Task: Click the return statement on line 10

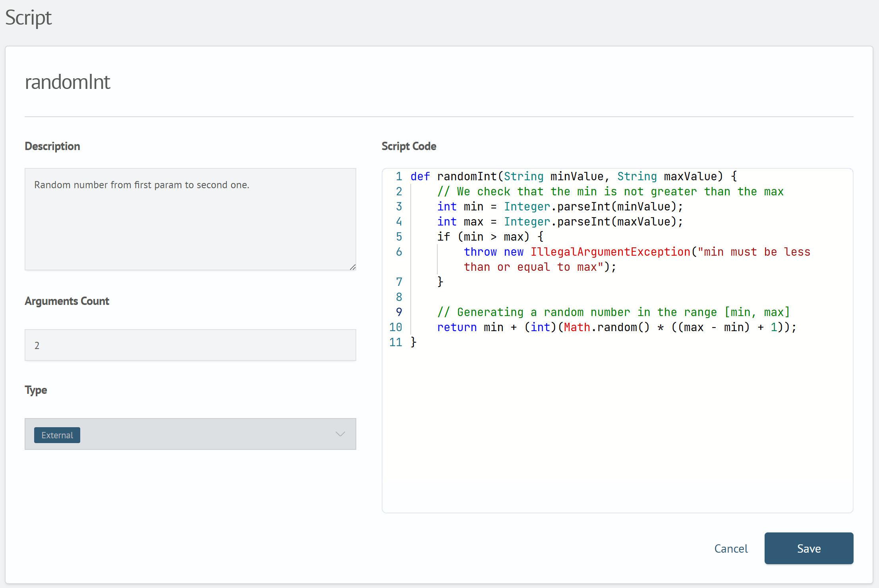Action: click(457, 327)
